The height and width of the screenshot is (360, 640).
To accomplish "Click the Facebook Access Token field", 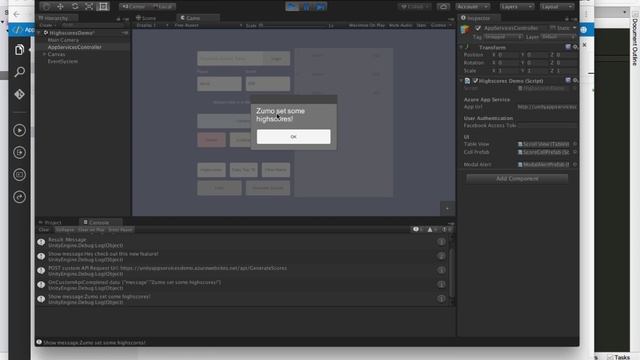I will click(x=547, y=126).
